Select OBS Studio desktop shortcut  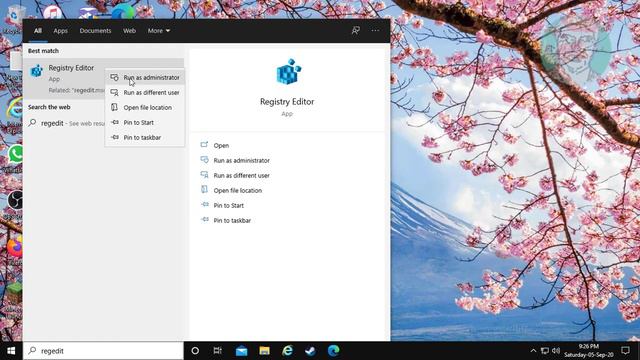[x=16, y=200]
